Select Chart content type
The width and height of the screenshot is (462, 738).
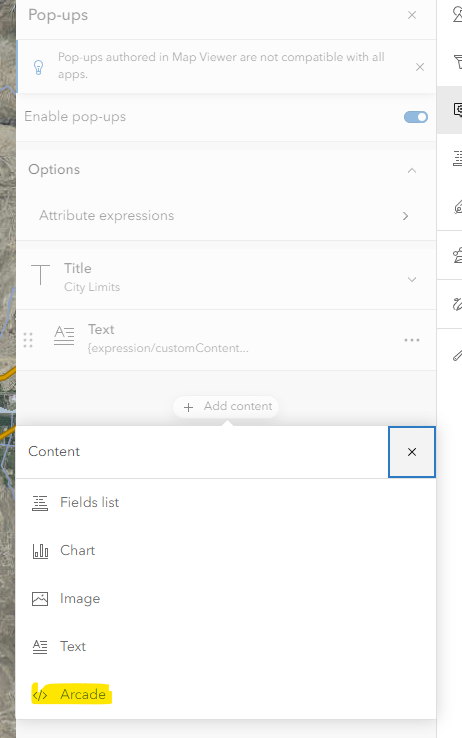point(226,551)
